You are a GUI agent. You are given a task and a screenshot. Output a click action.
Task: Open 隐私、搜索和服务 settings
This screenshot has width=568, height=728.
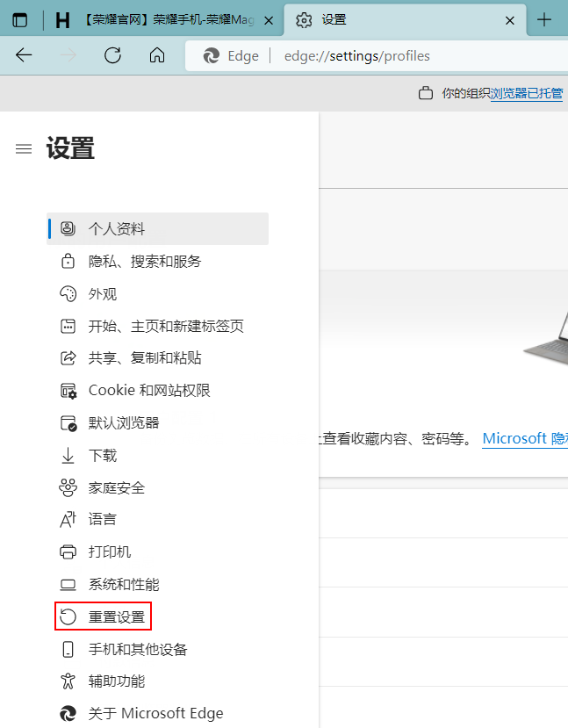point(145,262)
